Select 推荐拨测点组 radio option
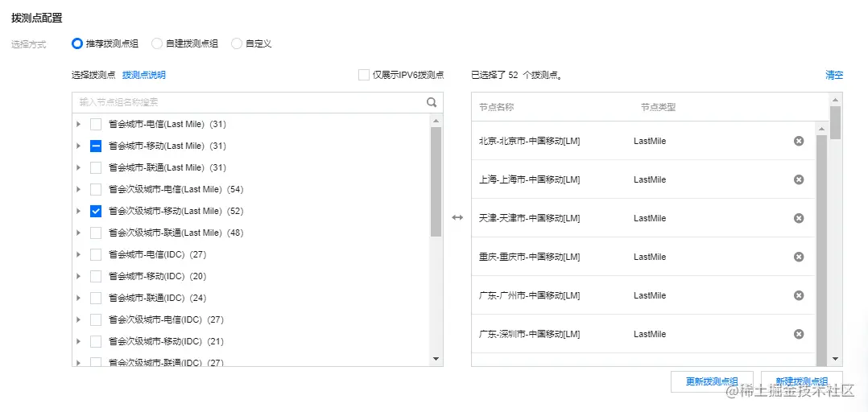 77,43
